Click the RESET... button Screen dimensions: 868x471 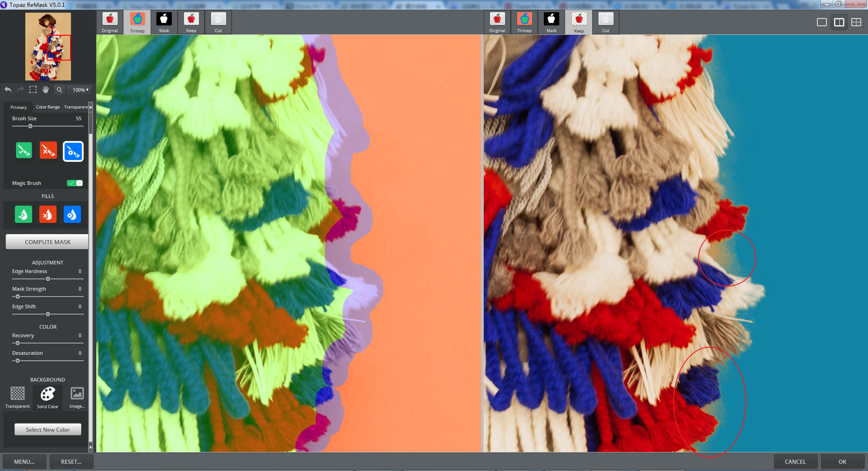point(71,462)
